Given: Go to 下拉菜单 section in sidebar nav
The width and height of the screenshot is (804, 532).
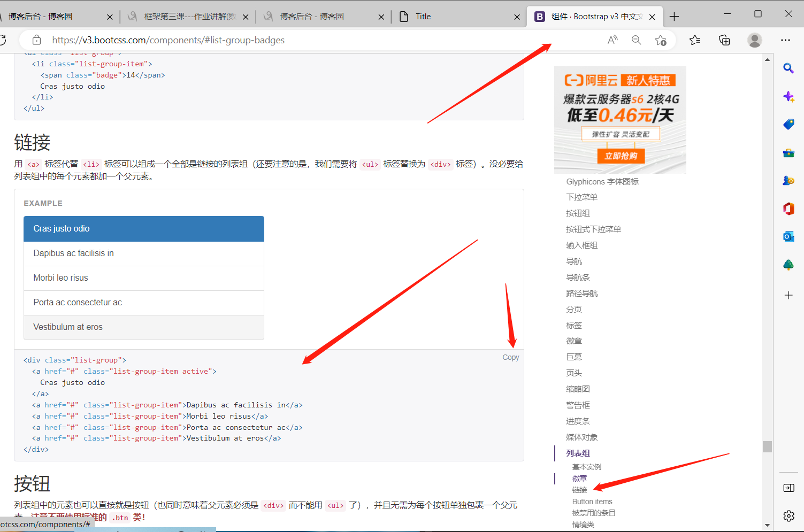Looking at the screenshot, I should click(x=582, y=197).
